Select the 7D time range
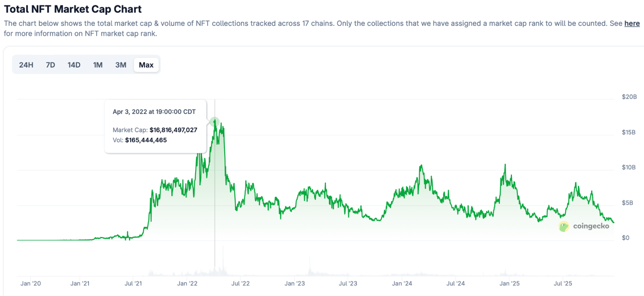The image size is (644, 296). click(50, 65)
